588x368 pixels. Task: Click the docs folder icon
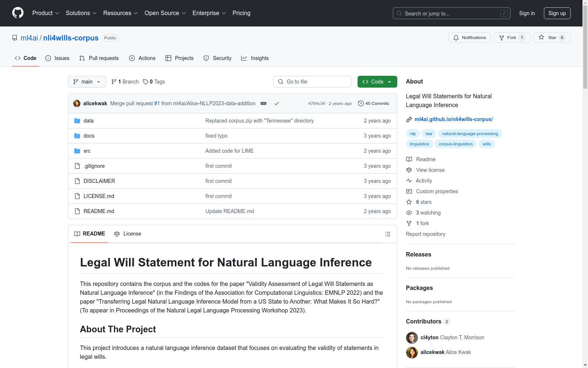(77, 136)
